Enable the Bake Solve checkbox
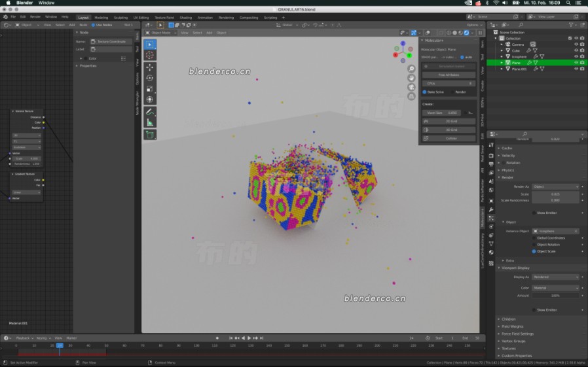 [x=424, y=92]
